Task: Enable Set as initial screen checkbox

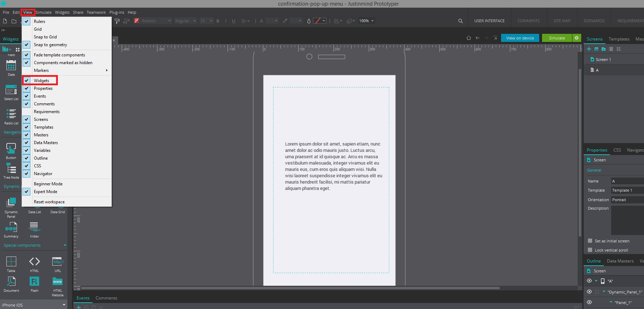Action: point(590,241)
